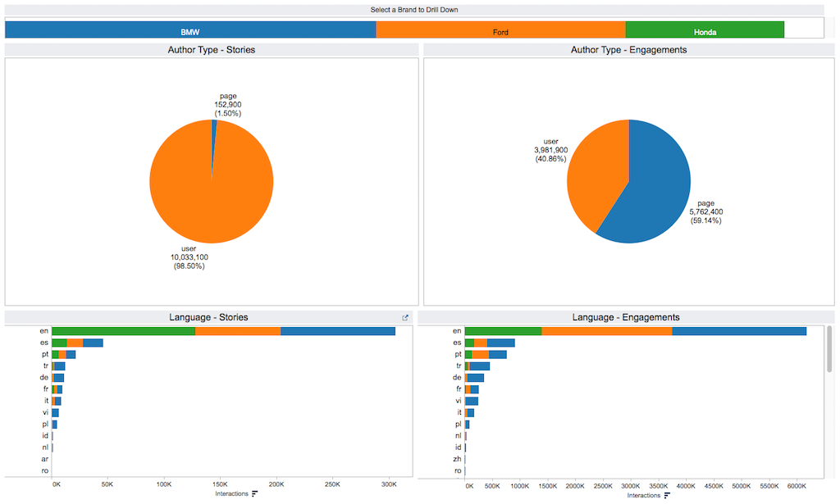Screen dimensions: 840x504
Task: Click 'zh' row label in Language Engagements
Action: (457, 459)
